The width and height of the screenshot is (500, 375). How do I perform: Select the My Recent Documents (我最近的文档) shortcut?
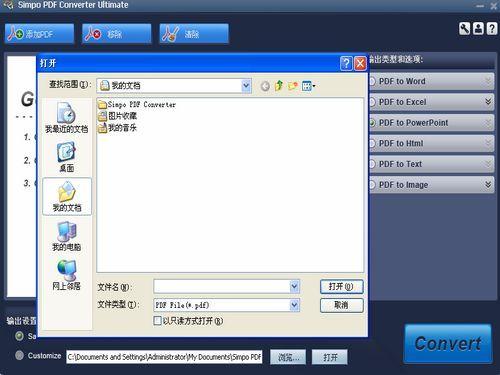pos(67,118)
